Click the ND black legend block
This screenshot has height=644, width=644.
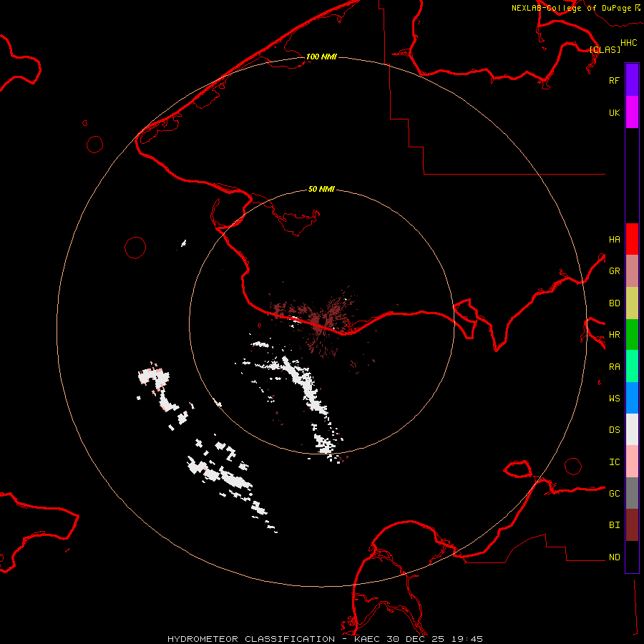(632, 557)
